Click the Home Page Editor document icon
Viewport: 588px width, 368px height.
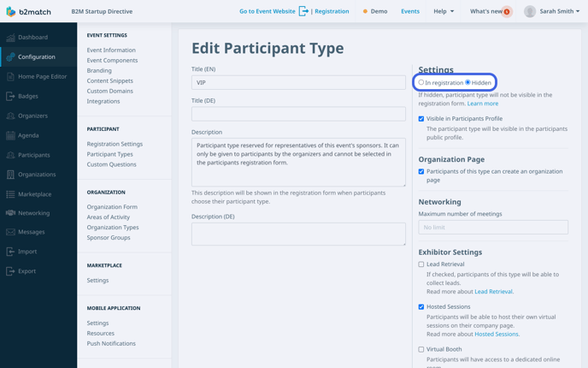10,76
